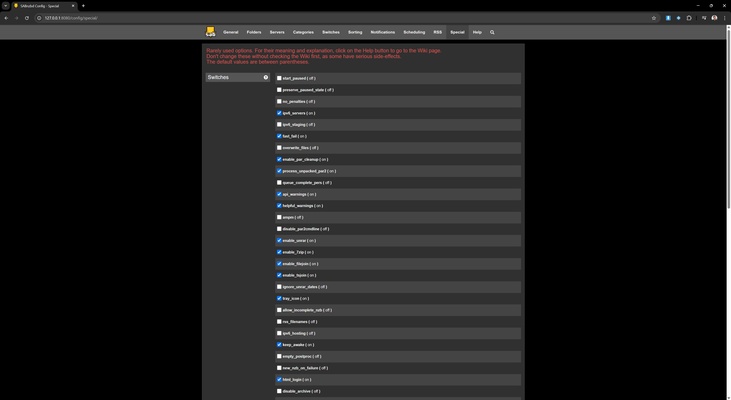Click the Switches section help icon

[266, 77]
